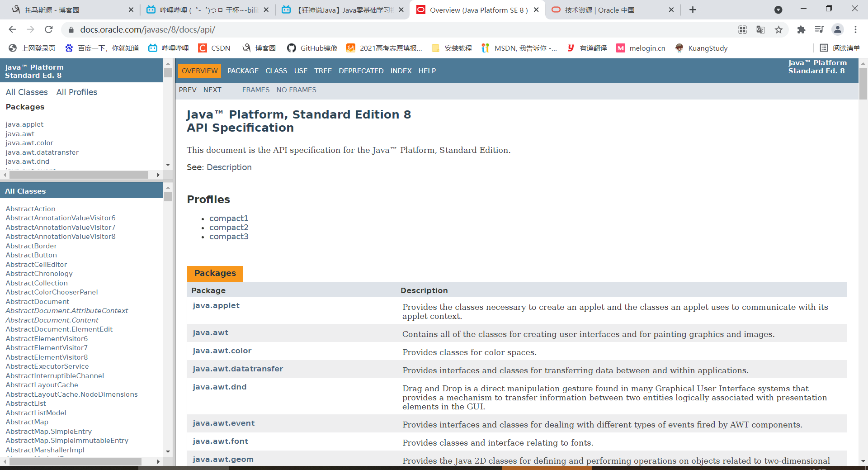Open the melogin.cn bookmark

click(x=641, y=48)
